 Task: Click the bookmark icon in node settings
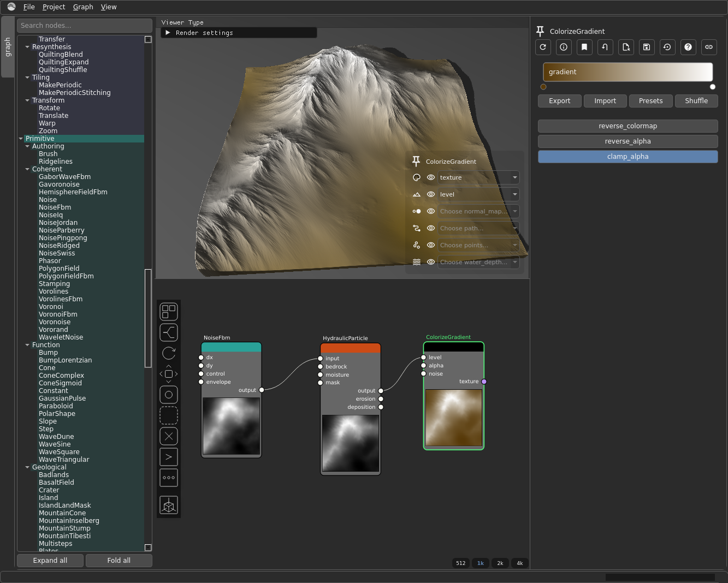point(584,47)
